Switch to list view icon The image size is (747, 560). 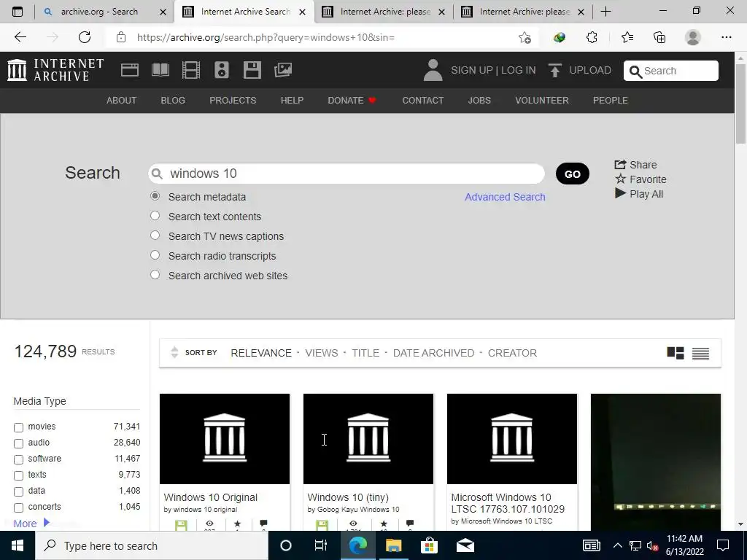(701, 354)
